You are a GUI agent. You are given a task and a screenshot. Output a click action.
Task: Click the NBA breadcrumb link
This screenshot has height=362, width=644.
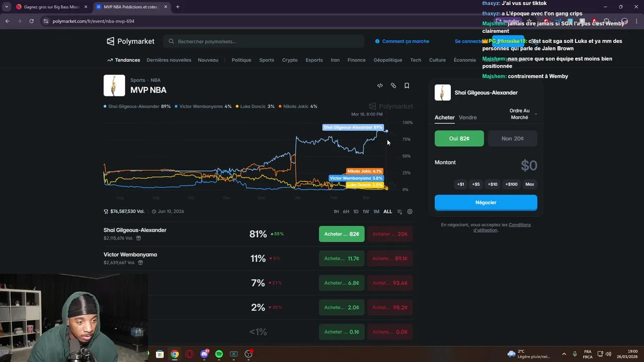155,80
